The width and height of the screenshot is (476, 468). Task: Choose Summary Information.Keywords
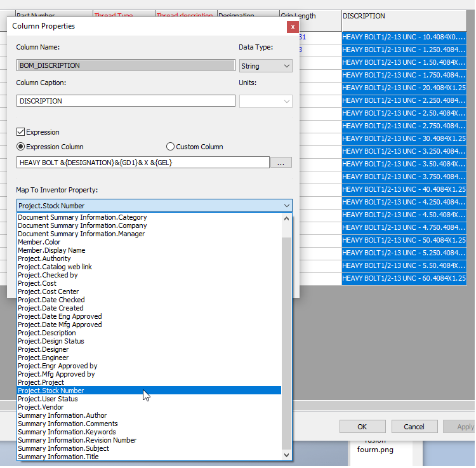coord(149,432)
